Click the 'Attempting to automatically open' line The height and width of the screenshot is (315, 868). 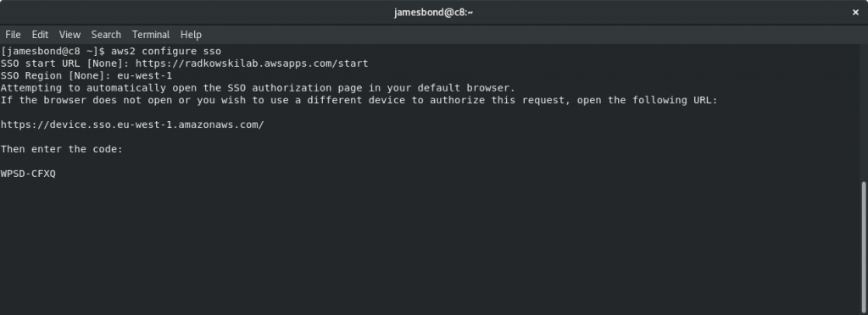coord(258,87)
